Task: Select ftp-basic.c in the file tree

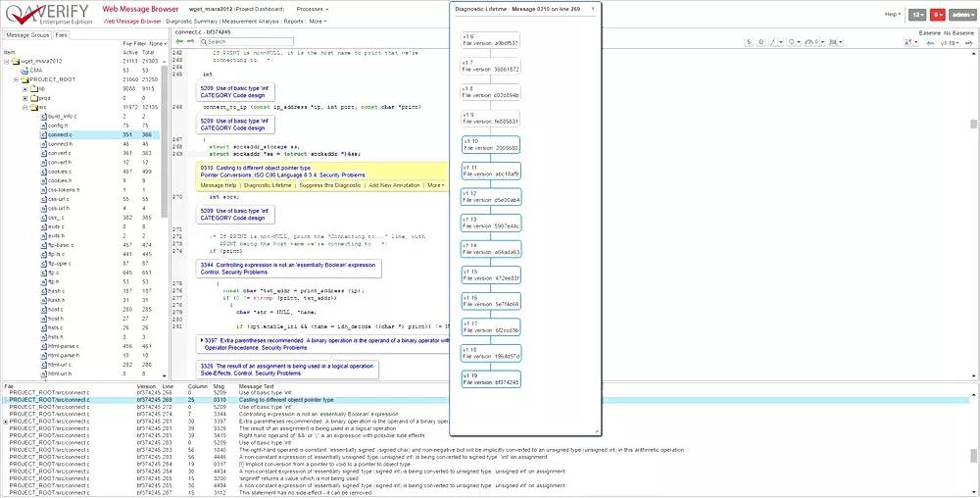Action: click(60, 245)
